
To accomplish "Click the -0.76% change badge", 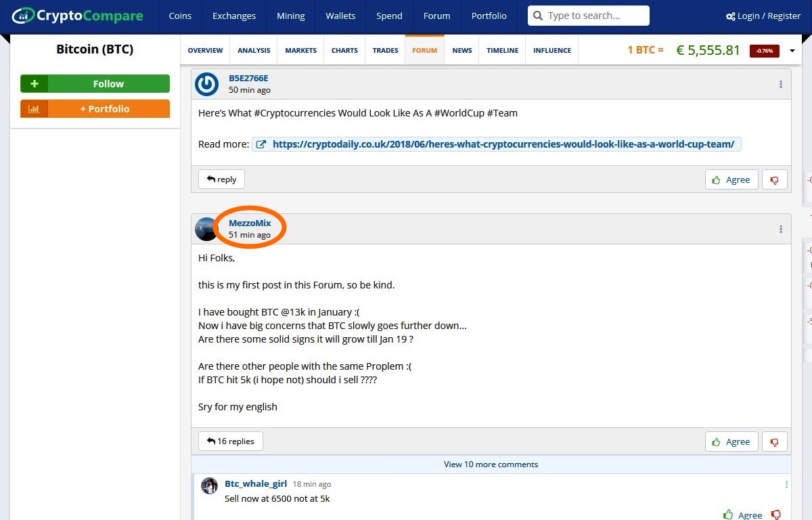I will click(x=765, y=51).
